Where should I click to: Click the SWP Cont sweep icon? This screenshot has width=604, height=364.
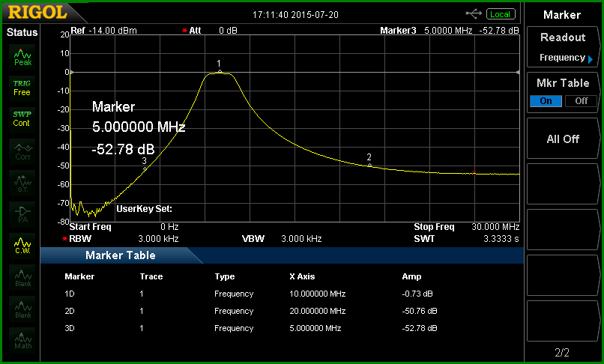[x=22, y=118]
